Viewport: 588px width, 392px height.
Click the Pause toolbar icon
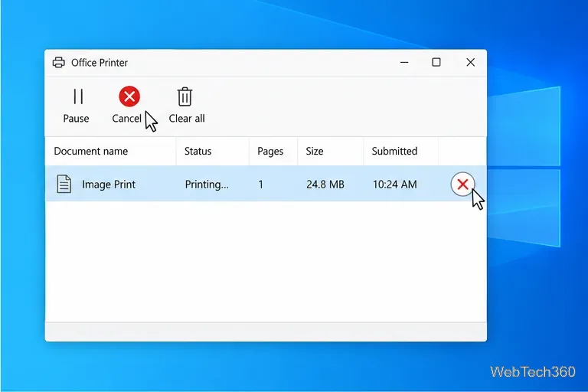(78, 96)
